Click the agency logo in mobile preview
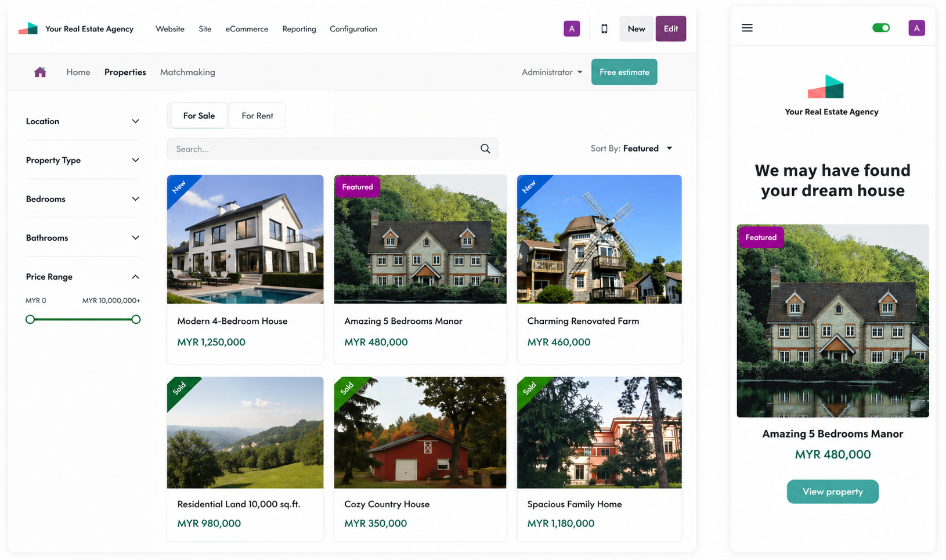Screen dimensions: 946x560 click(x=826, y=87)
